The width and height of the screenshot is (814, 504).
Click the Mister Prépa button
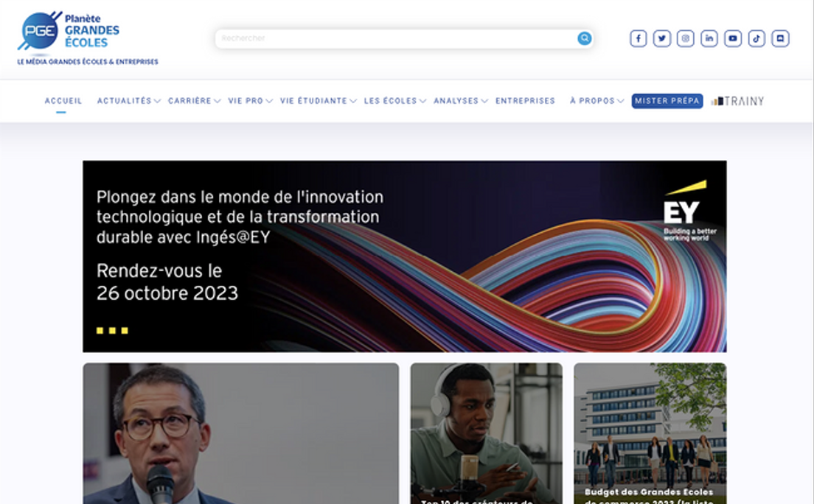[x=667, y=101]
